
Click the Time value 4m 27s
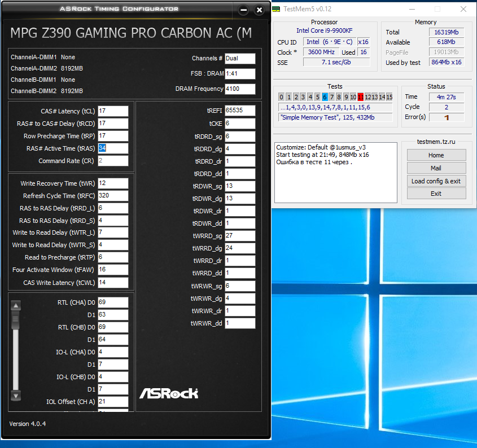[447, 97]
